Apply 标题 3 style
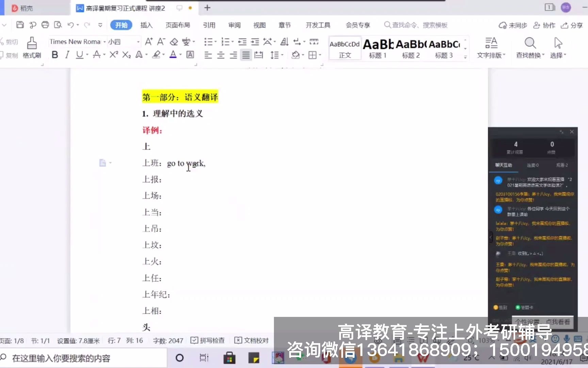 pos(444,48)
